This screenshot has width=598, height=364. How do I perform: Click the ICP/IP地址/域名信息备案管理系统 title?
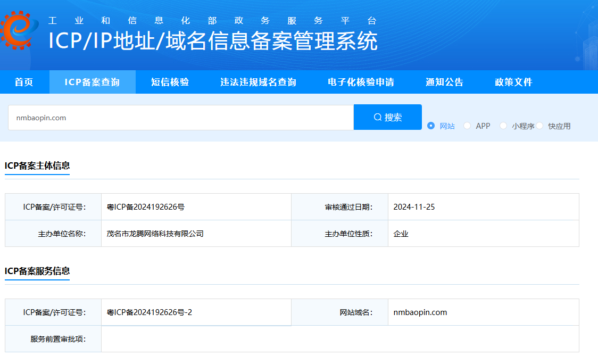(x=213, y=41)
